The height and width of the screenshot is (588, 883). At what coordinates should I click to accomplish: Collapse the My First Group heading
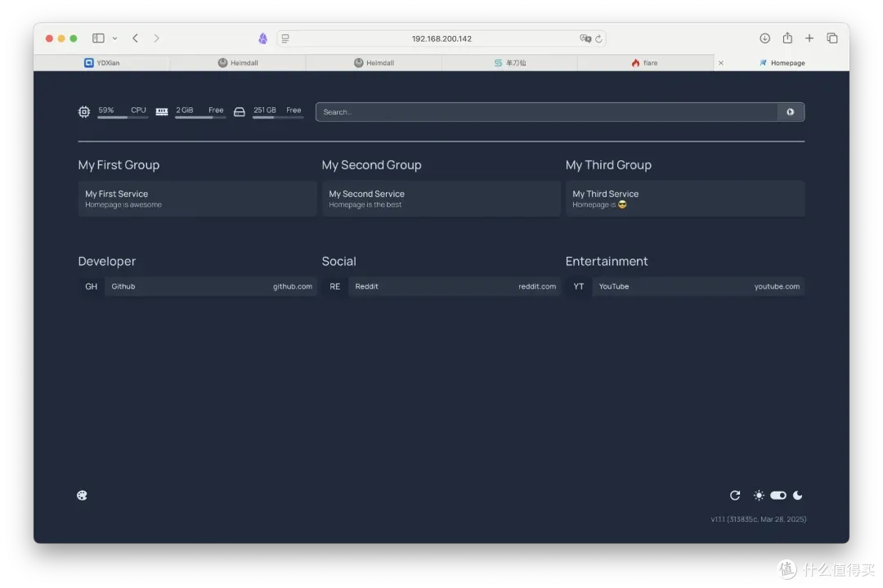coord(119,165)
